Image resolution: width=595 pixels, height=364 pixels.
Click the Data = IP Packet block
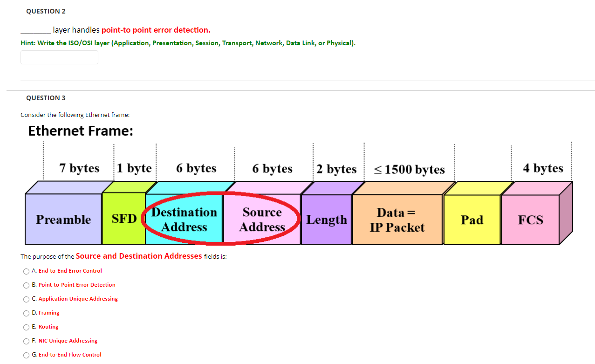click(x=397, y=220)
